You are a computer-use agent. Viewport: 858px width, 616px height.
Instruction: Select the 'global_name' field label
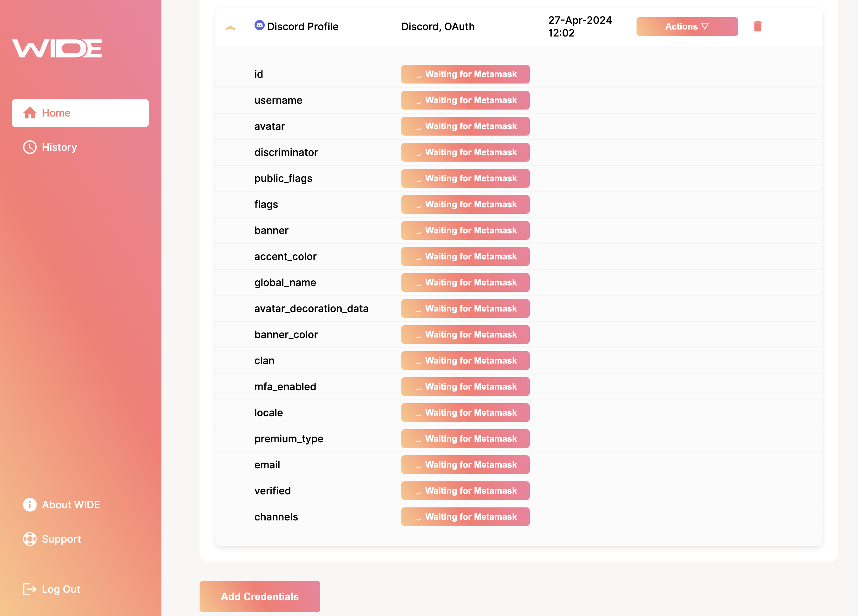[x=285, y=283]
